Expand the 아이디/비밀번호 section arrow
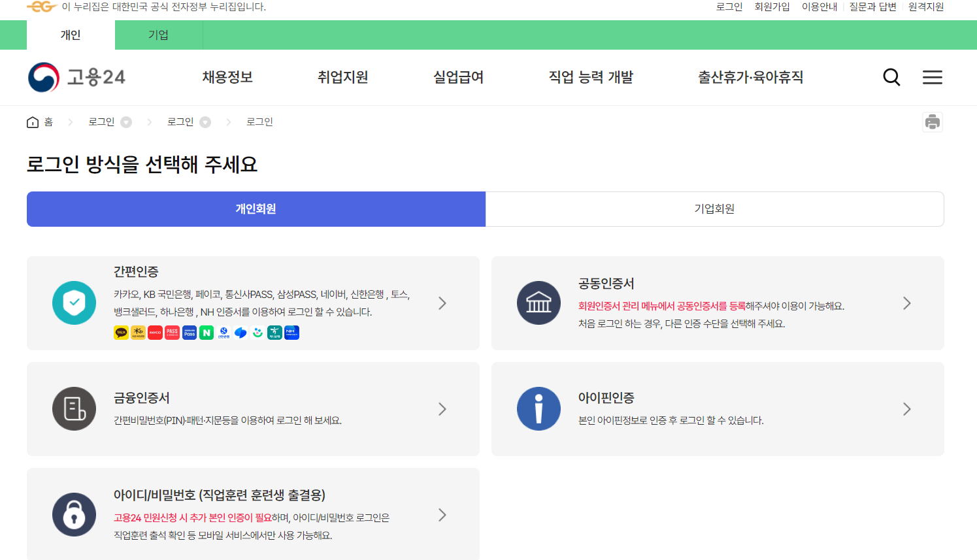 442,514
